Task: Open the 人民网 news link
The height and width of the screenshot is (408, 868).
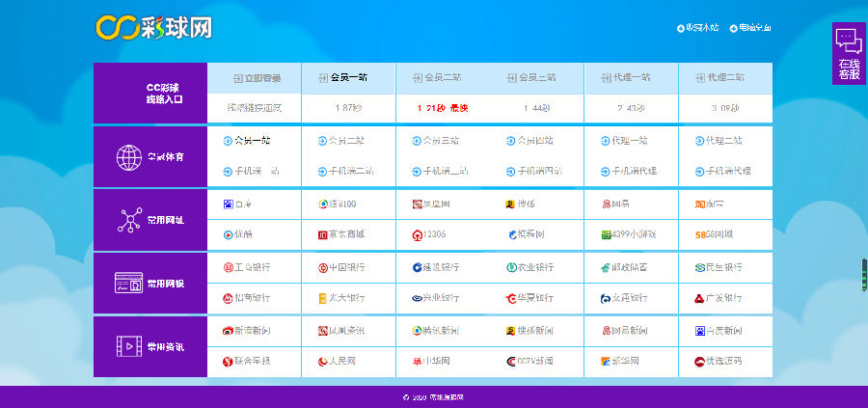Action: 338,362
